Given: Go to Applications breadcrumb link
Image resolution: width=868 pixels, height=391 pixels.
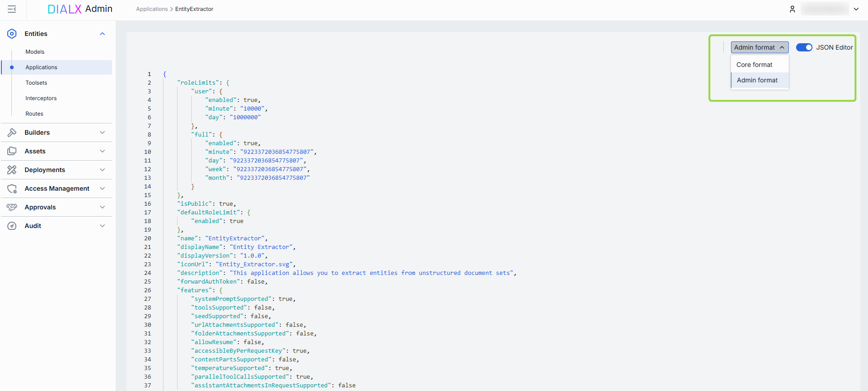Looking at the screenshot, I should (x=152, y=9).
